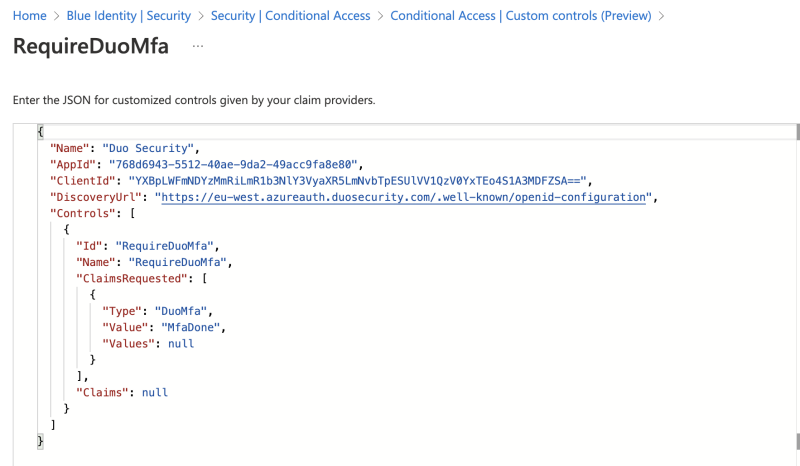Open Security | Conditional Access breadcrumb
Viewport: 800px width, 466px height.
[290, 16]
